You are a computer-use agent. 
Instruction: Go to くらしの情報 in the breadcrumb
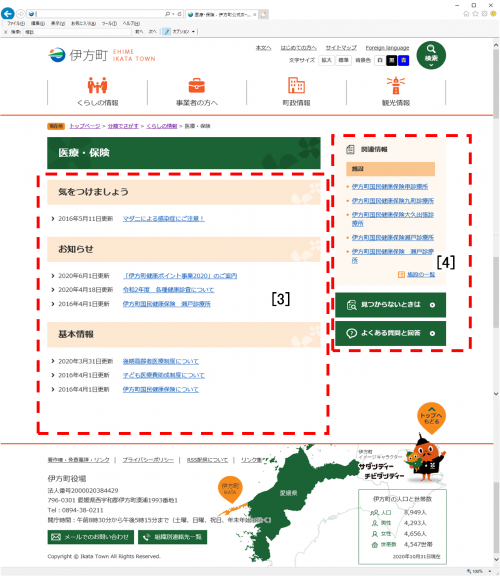click(162, 126)
